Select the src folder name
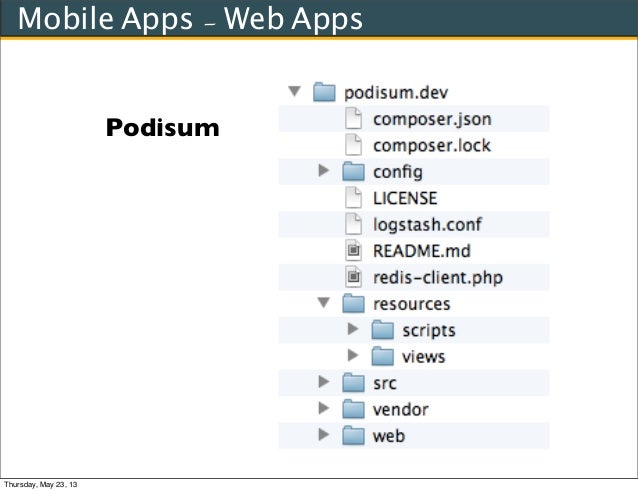 (x=385, y=384)
